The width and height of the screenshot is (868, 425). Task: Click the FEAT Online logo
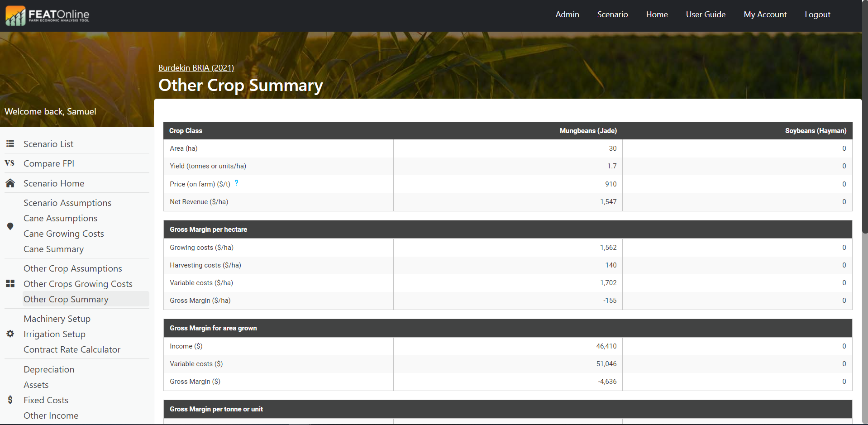click(48, 15)
